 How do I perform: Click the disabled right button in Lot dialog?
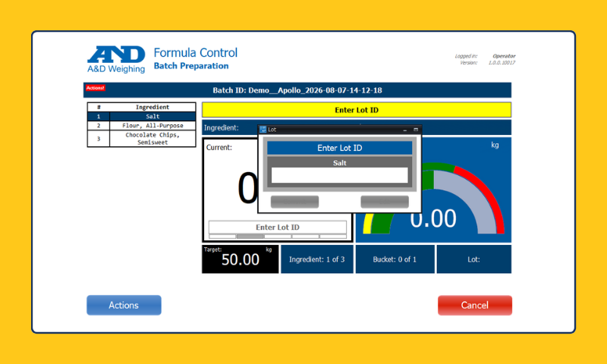(x=385, y=202)
